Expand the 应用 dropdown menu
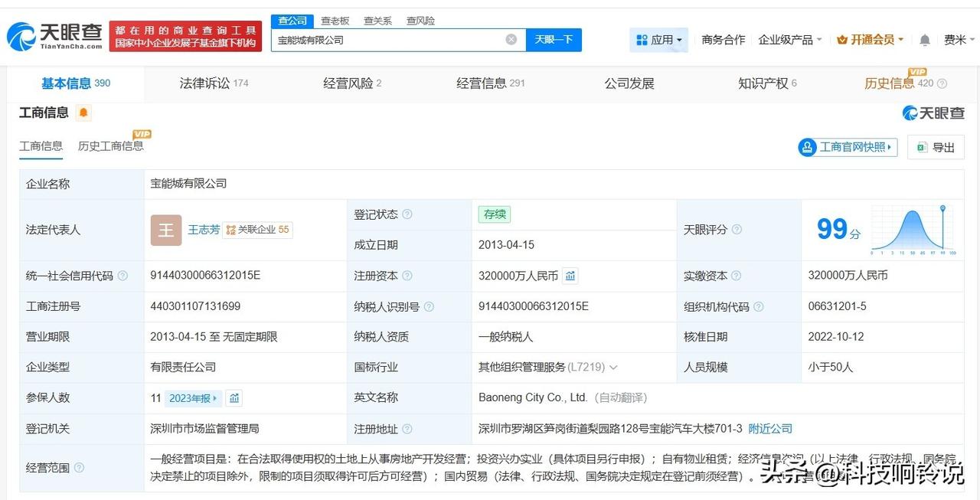This screenshot has width=980, height=500. pyautogui.click(x=658, y=40)
